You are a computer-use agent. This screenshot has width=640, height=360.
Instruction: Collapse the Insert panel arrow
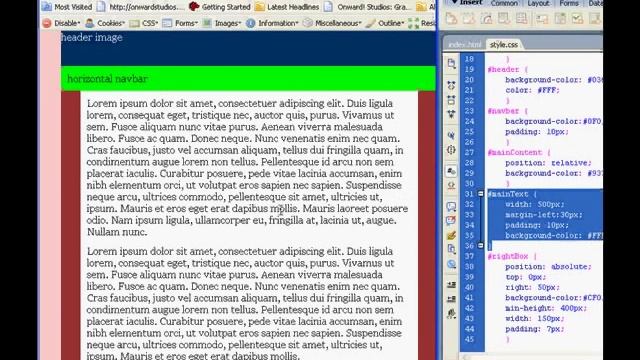click(454, 2)
